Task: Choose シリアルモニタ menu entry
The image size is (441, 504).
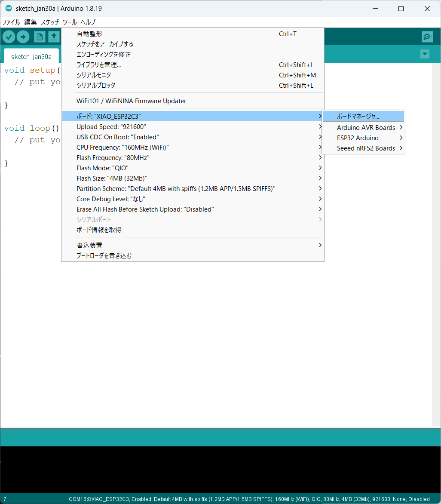Action: pos(94,75)
